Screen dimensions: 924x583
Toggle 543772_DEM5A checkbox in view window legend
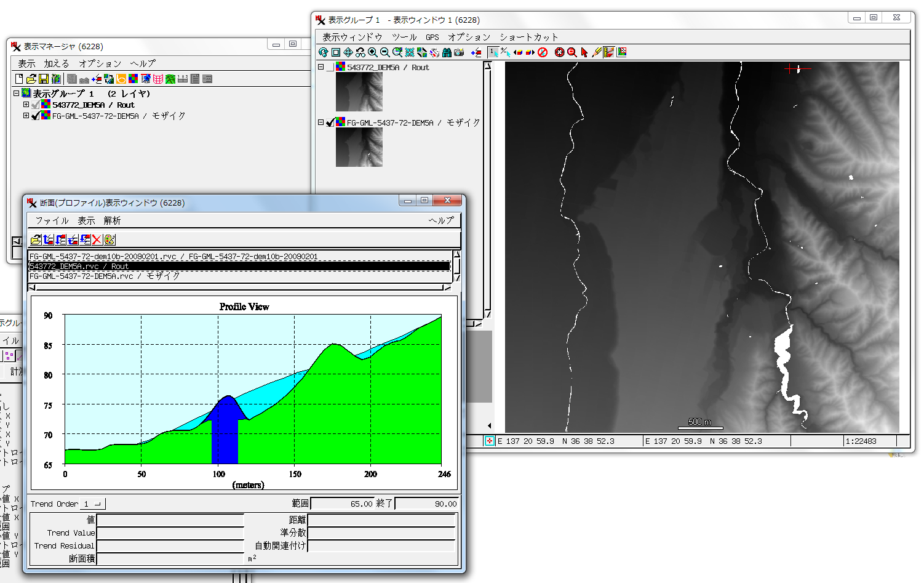click(x=330, y=68)
